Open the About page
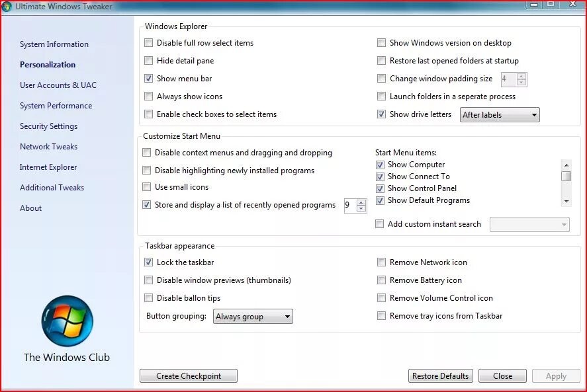Screen dimensions: 587x392 30,208
